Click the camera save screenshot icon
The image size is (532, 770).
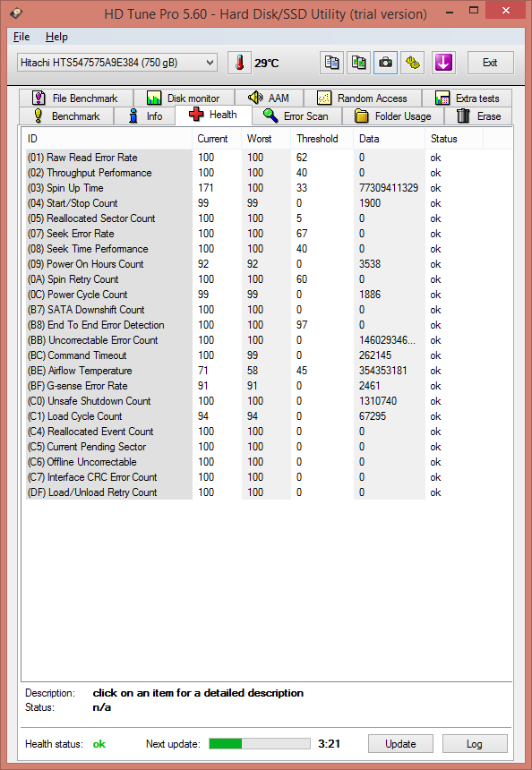point(386,63)
